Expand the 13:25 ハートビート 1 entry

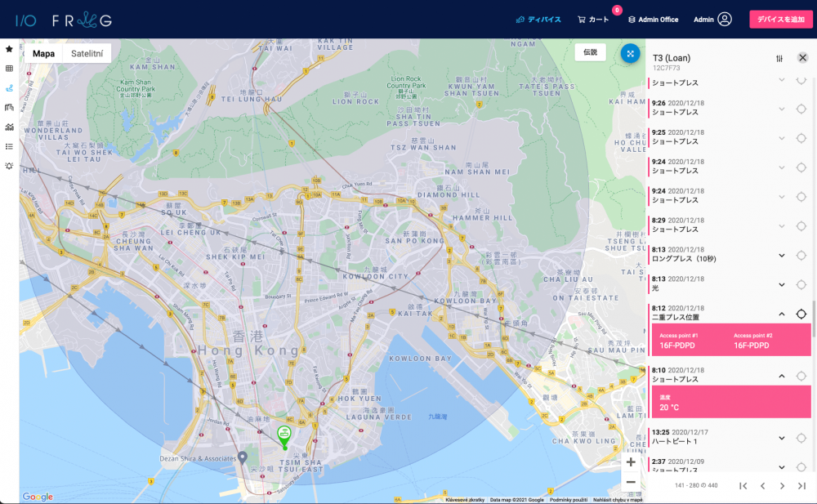tap(782, 438)
